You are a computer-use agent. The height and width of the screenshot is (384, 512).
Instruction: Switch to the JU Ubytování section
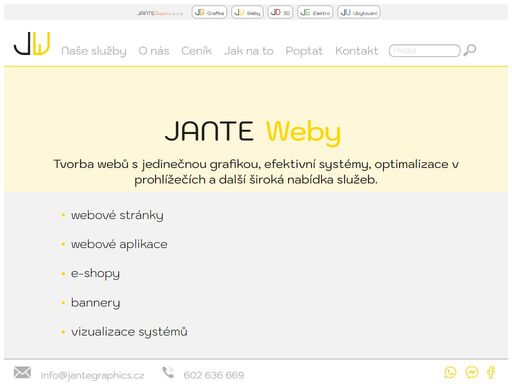359,12
